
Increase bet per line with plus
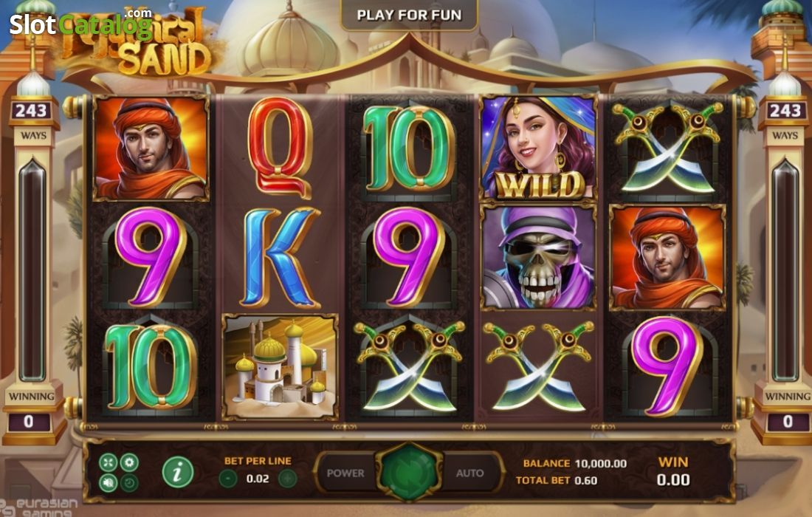point(287,479)
